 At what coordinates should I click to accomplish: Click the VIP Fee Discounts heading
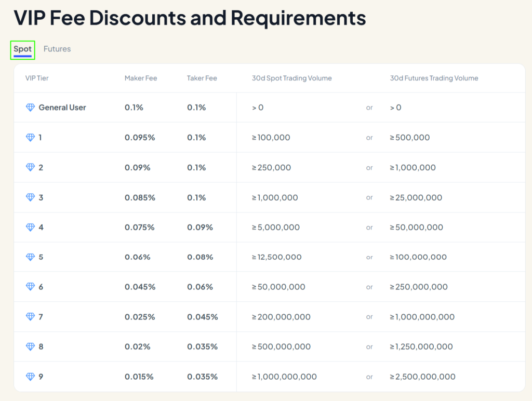coord(190,18)
